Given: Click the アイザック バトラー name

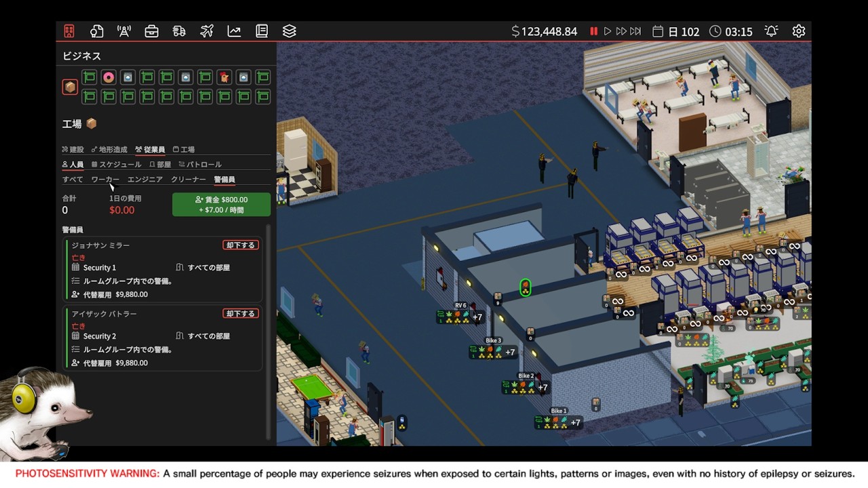Looking at the screenshot, I should (x=104, y=314).
